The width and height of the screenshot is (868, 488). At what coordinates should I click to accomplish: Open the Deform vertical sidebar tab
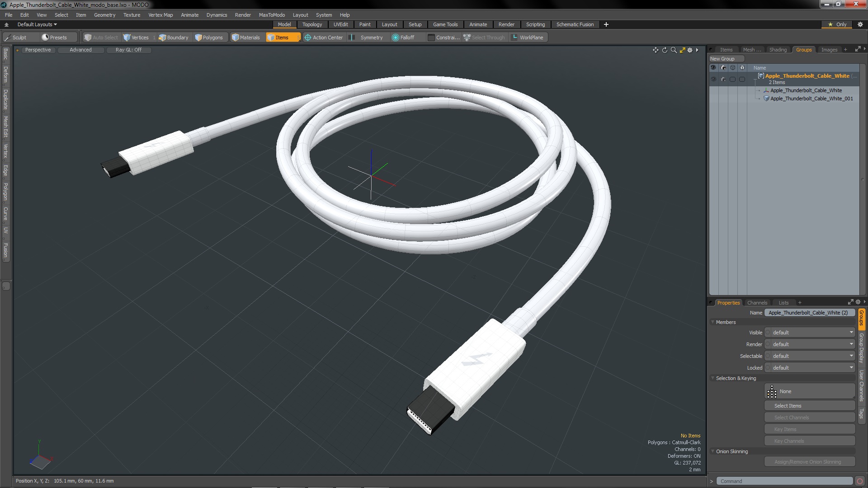point(5,75)
